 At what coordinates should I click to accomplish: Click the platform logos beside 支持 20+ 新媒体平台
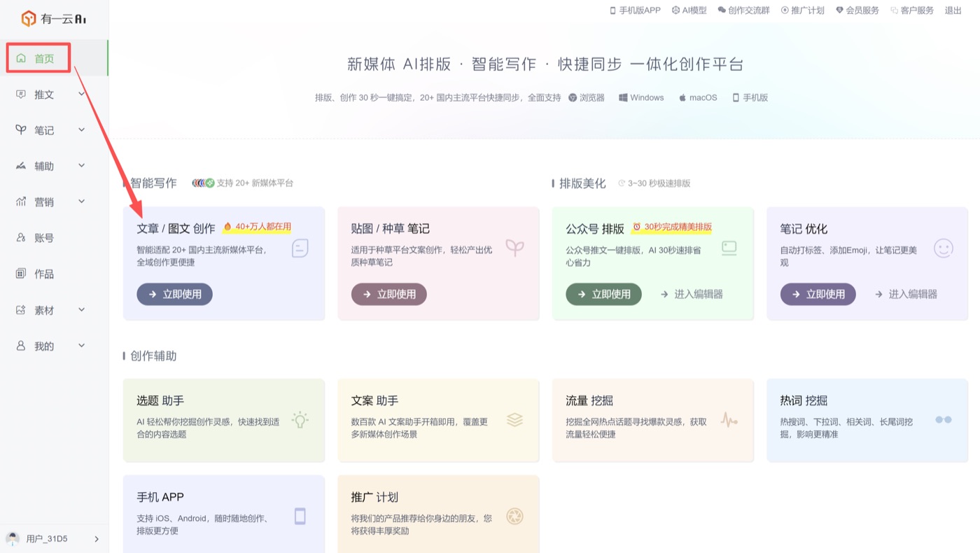coord(203,183)
